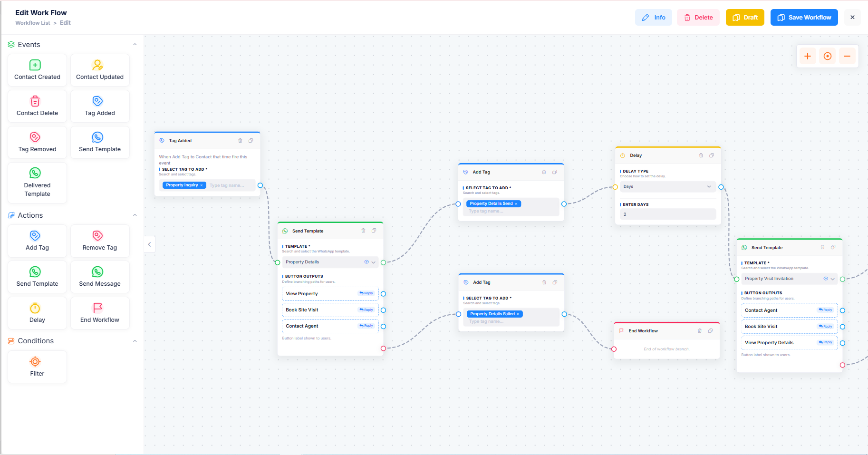
Task: Remove the Property Inquiry tag
Action: point(202,185)
